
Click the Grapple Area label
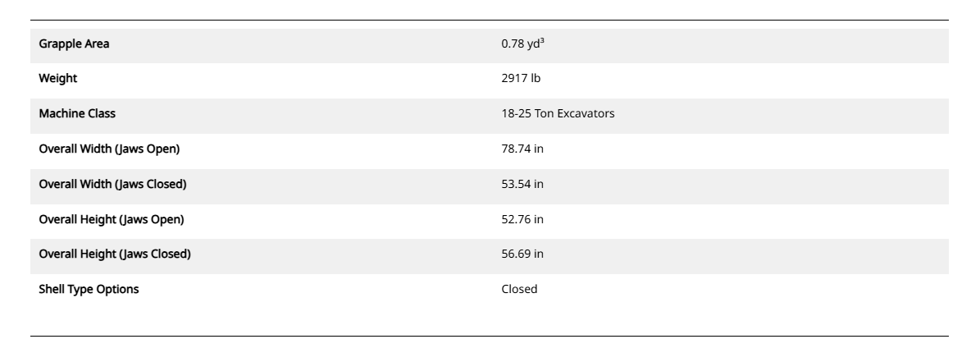pyautogui.click(x=74, y=44)
